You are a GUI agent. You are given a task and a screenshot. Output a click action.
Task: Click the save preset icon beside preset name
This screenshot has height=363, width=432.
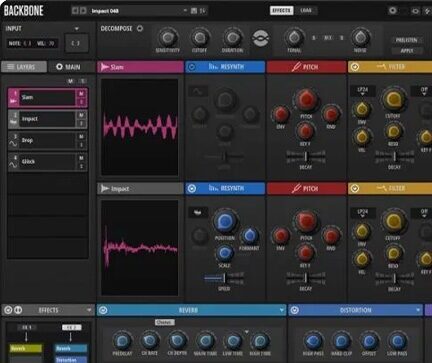click(194, 11)
